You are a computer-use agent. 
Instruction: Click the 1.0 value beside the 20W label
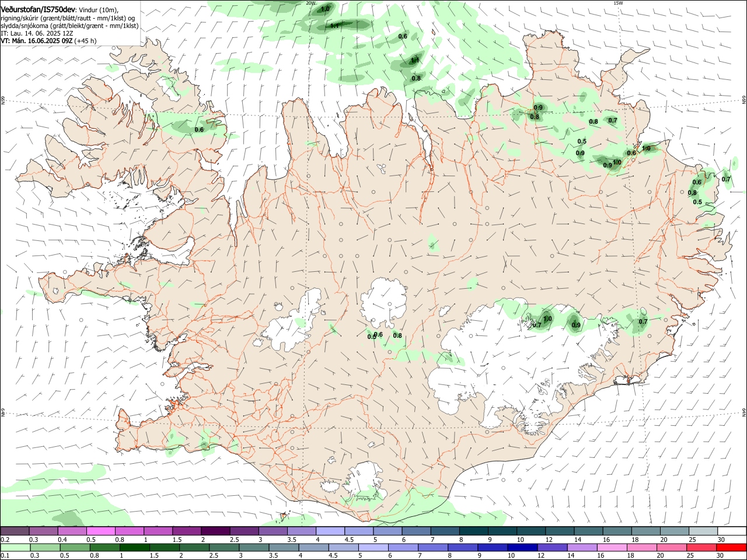pyautogui.click(x=326, y=9)
